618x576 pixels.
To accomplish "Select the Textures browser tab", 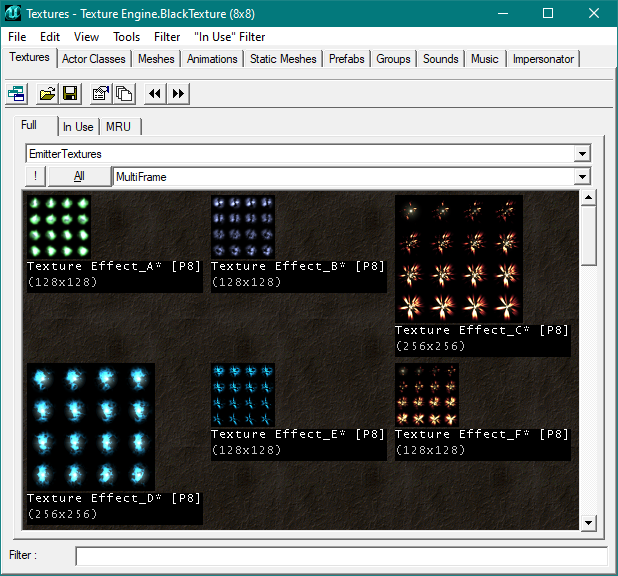I will pyautogui.click(x=30, y=57).
